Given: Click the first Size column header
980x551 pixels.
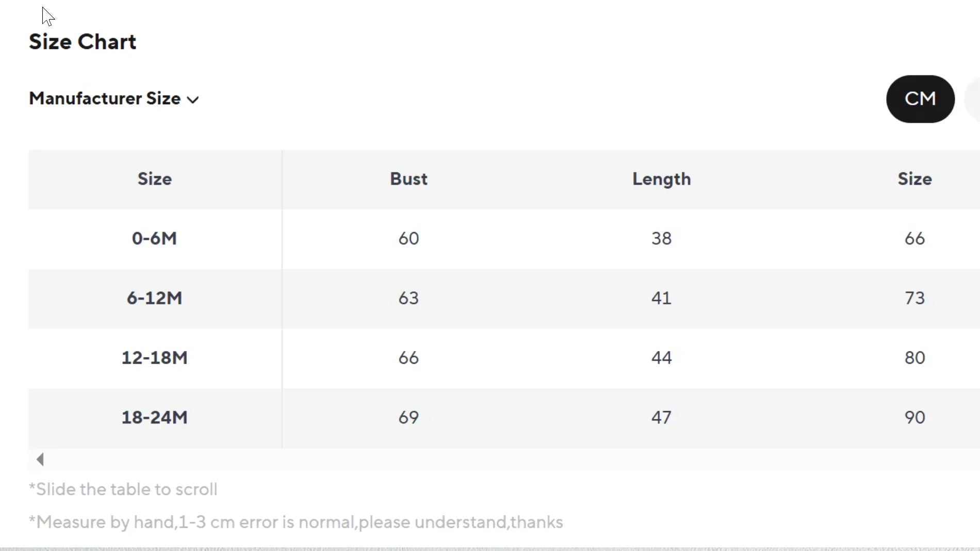Looking at the screenshot, I should (x=155, y=179).
